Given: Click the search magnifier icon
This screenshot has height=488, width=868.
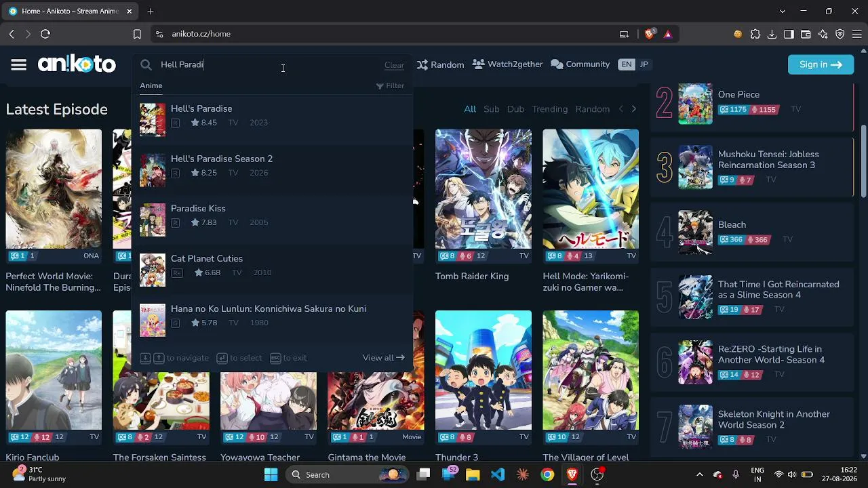Looking at the screenshot, I should coord(146,65).
